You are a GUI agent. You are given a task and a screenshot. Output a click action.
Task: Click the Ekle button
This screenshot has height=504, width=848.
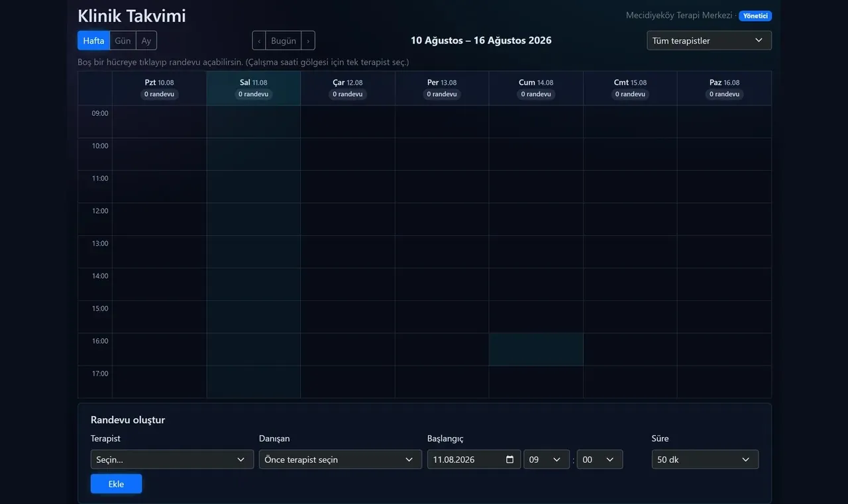116,484
